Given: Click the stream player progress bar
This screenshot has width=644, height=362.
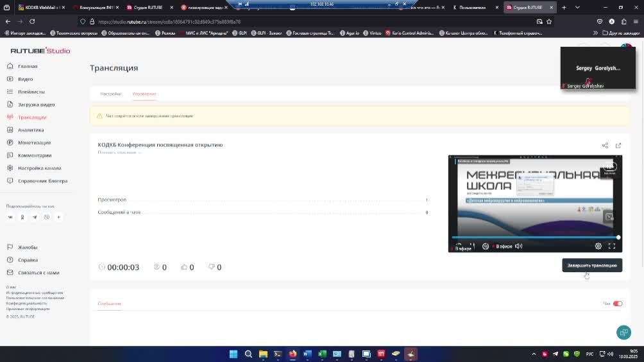Looking at the screenshot, I should [535, 237].
